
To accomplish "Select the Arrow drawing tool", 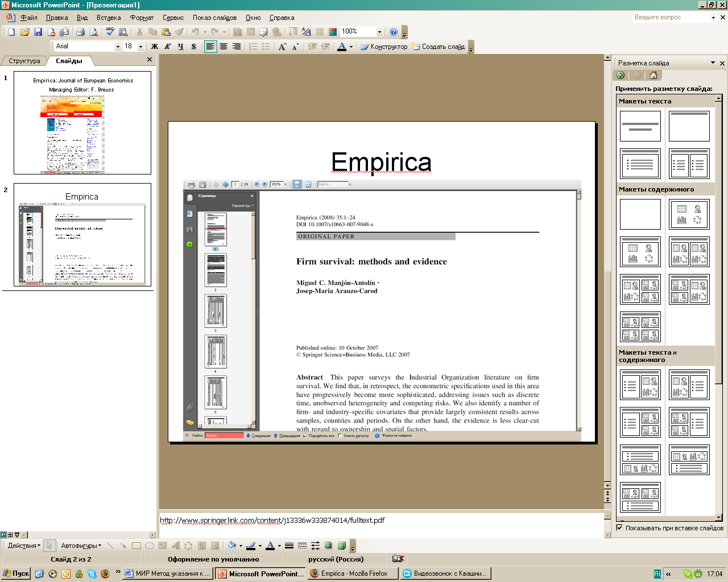I will (123, 546).
